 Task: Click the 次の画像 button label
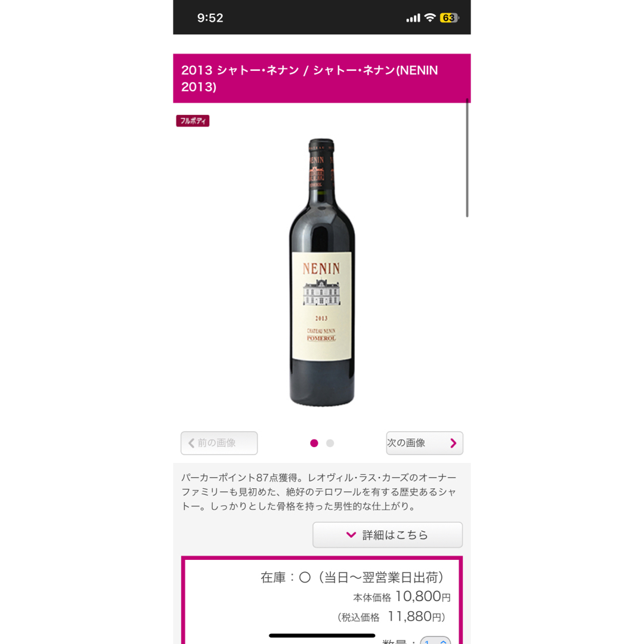pyautogui.click(x=406, y=442)
